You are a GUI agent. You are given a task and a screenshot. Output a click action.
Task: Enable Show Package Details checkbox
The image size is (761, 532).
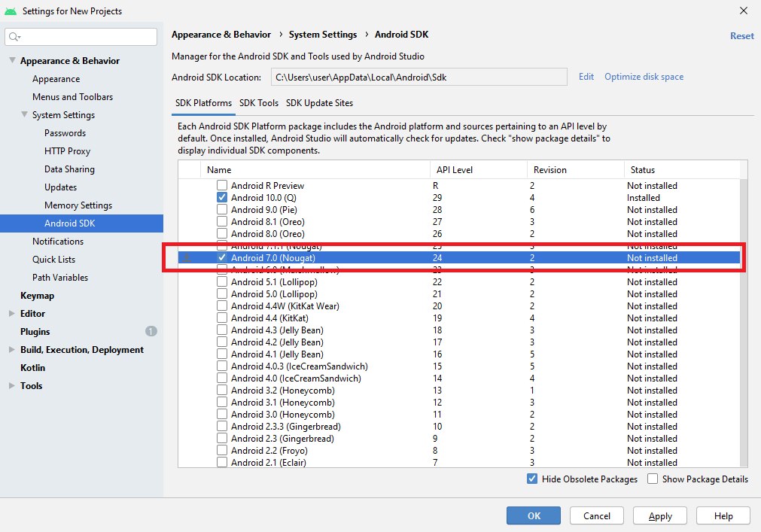point(653,479)
